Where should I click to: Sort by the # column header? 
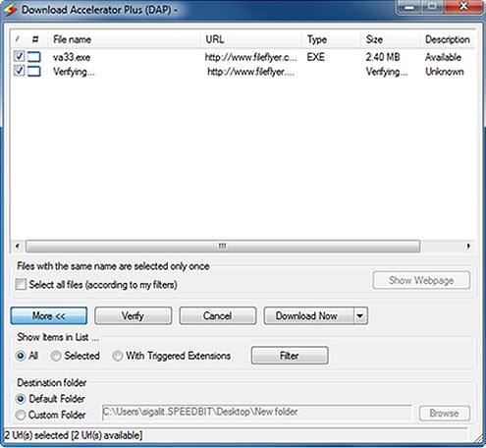click(x=35, y=39)
